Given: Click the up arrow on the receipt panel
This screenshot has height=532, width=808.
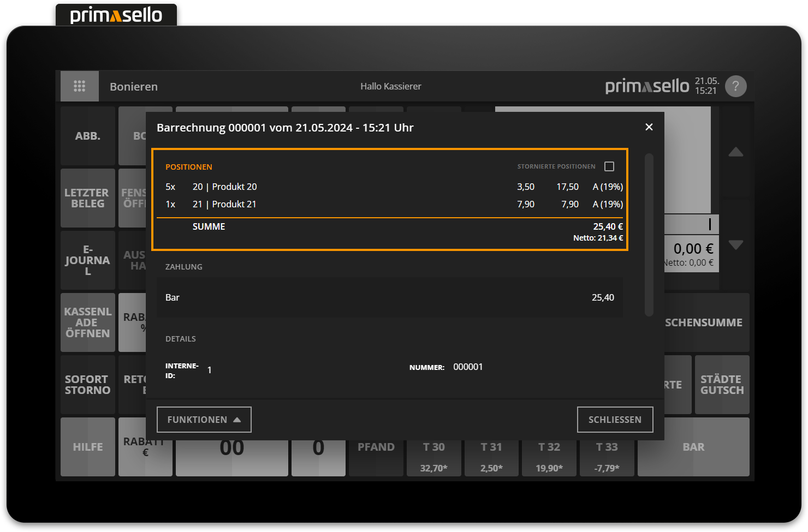Looking at the screenshot, I should click(736, 153).
